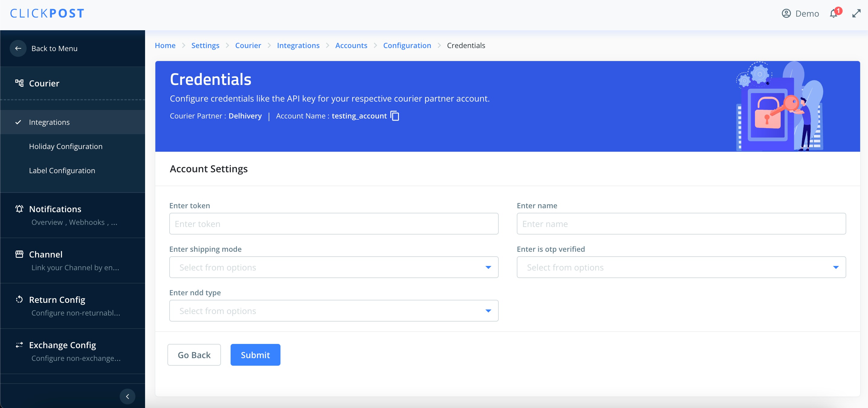This screenshot has width=868, height=408.
Task: Open the Notifications section bell icon
Action: click(x=20, y=209)
